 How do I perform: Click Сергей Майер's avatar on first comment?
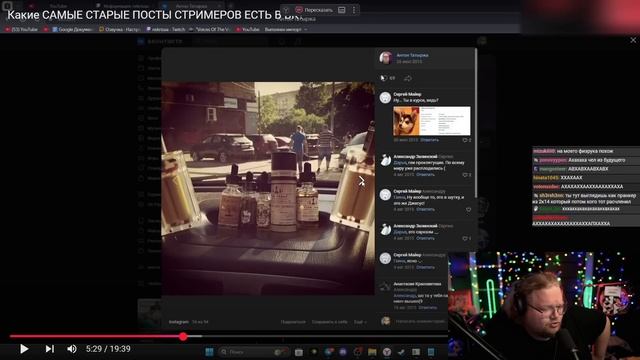[x=385, y=98]
